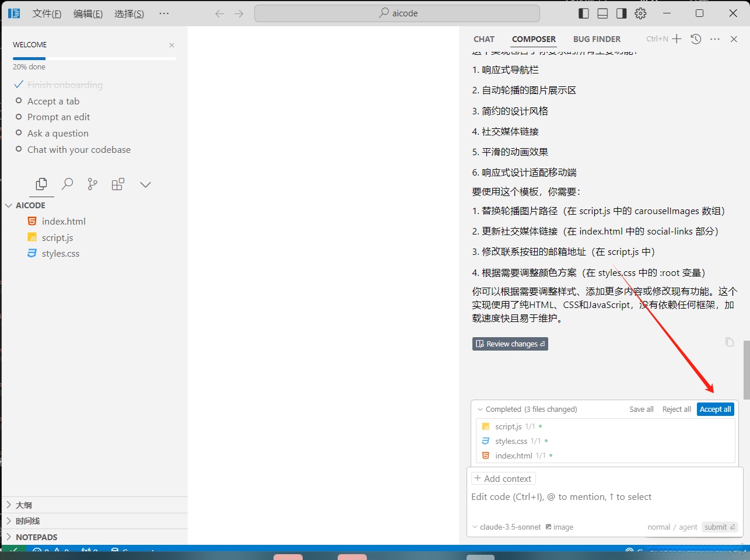
Task: Toggle the Finish onboarding checkmark
Action: tap(19, 85)
